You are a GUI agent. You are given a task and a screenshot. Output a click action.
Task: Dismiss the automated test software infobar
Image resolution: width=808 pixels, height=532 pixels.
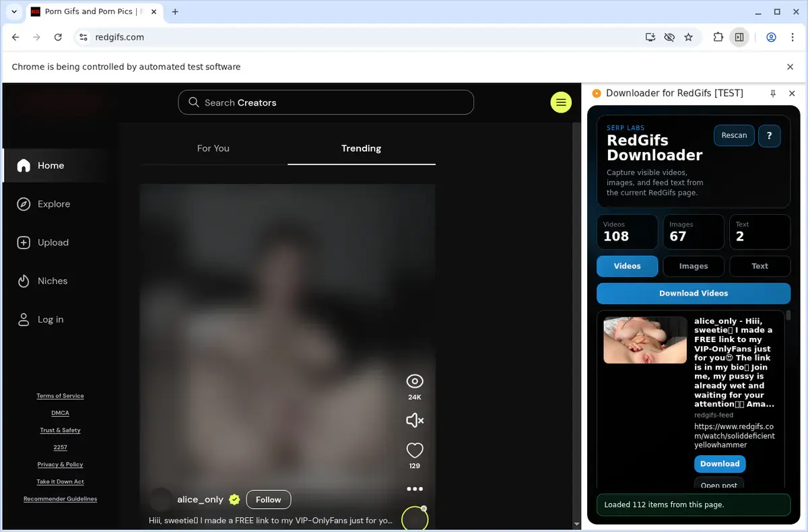point(790,67)
